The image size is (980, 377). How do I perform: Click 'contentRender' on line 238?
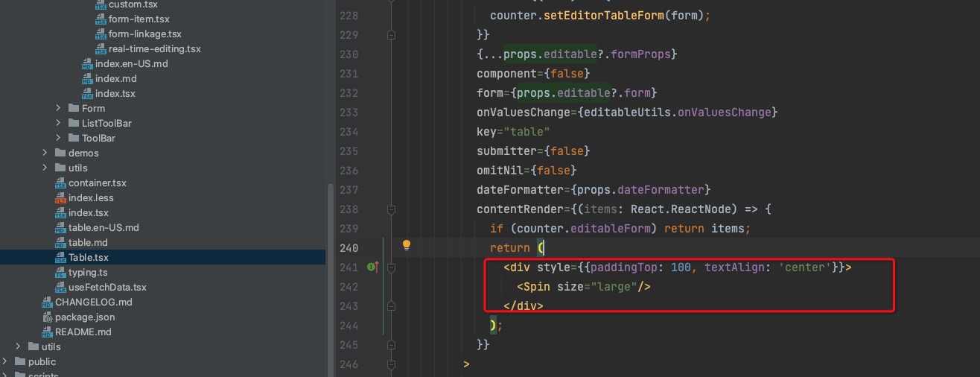520,209
